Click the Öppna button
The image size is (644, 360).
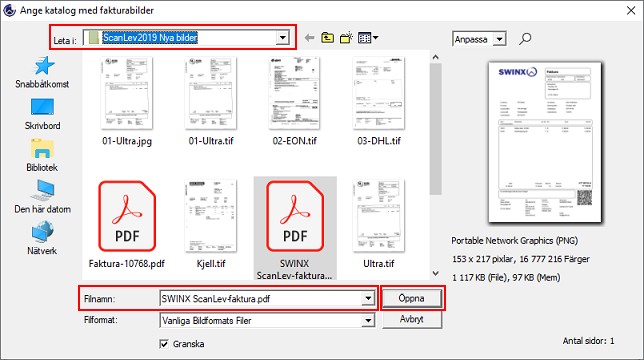(412, 298)
